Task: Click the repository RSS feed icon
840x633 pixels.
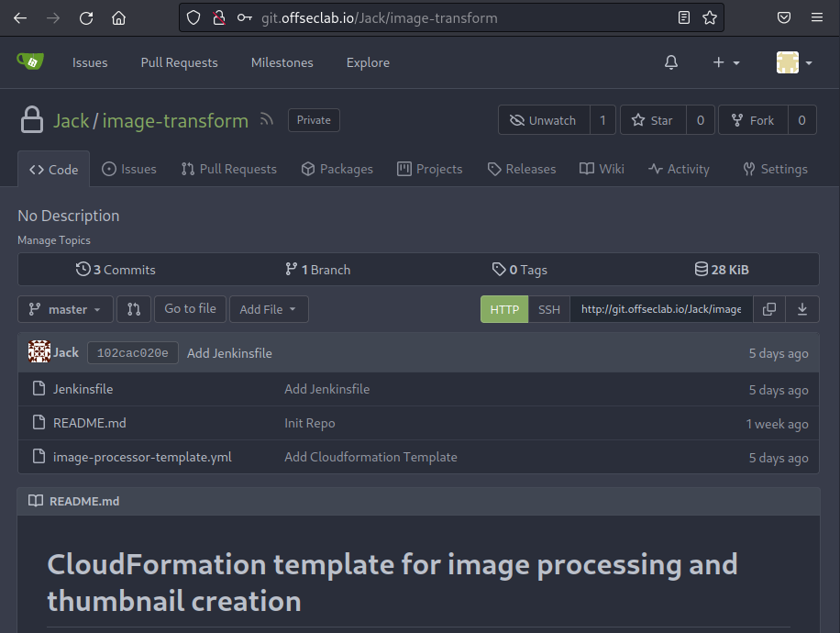Action: coord(267,119)
